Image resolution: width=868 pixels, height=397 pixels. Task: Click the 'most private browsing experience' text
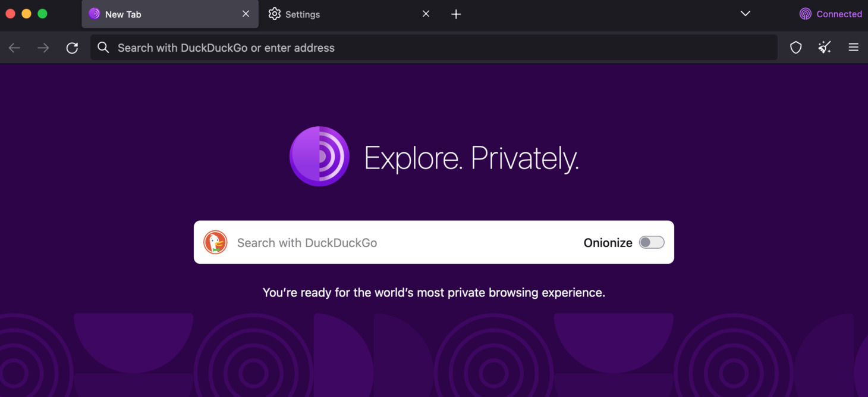click(x=511, y=293)
